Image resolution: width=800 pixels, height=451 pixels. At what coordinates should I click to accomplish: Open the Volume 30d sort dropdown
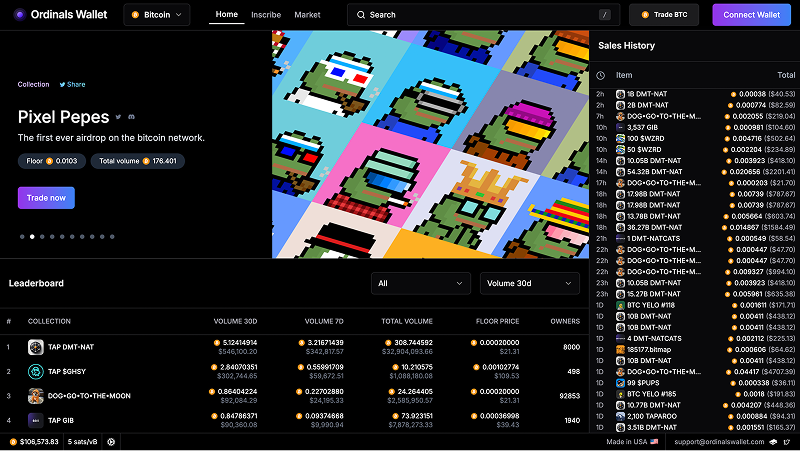pyautogui.click(x=530, y=284)
